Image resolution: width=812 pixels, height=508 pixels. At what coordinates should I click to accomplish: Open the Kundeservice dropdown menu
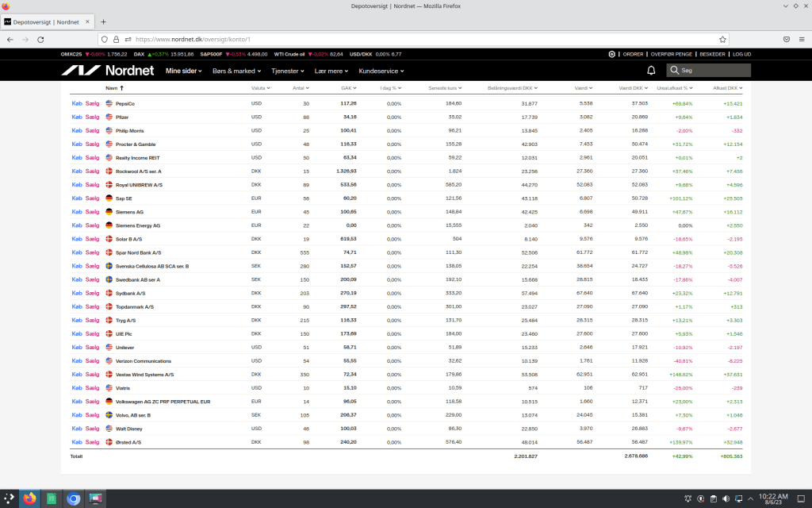[381, 71]
